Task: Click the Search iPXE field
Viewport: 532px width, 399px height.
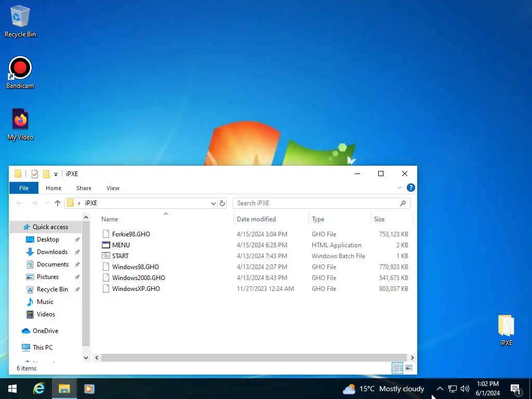Action: (321, 203)
